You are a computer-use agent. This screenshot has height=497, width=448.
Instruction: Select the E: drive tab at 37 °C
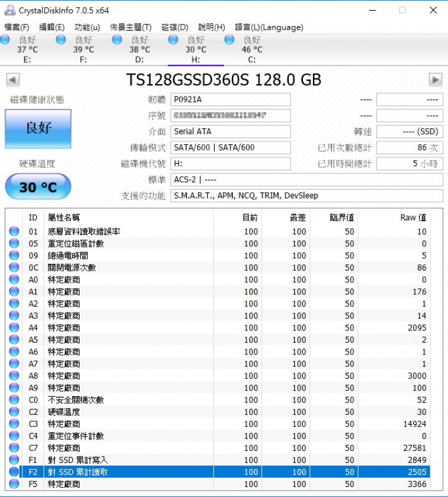pyautogui.click(x=27, y=49)
